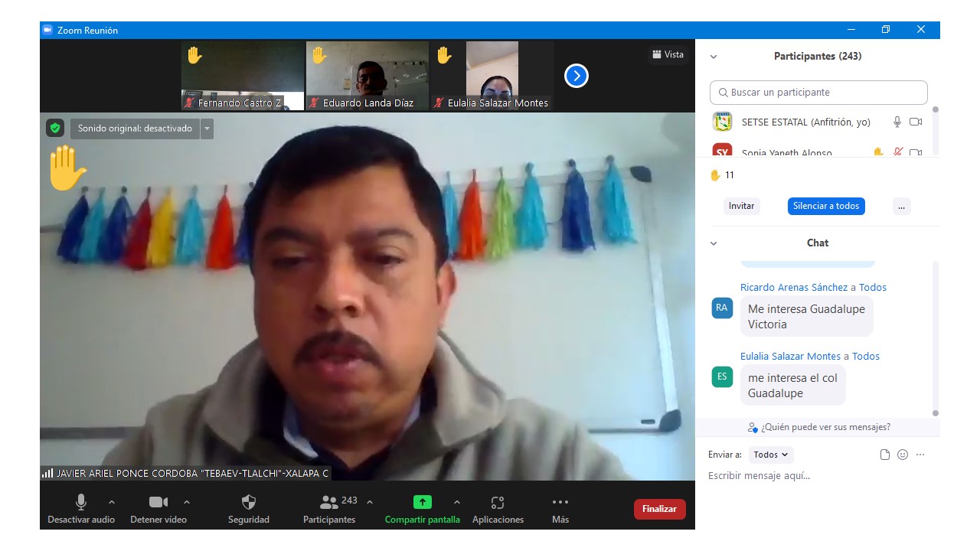Collapse the Participantes panel chevron
This screenshot has height=551, width=980.
click(x=714, y=57)
